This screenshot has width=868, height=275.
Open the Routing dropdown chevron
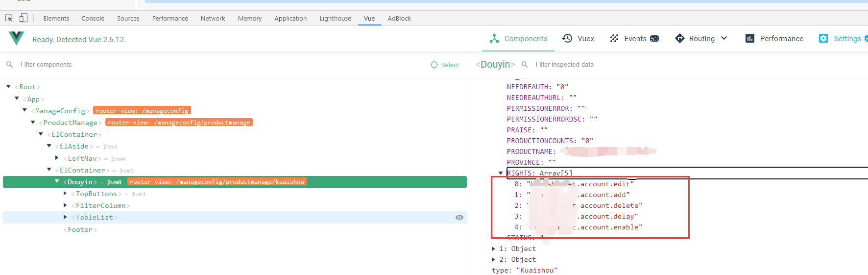[x=724, y=38]
